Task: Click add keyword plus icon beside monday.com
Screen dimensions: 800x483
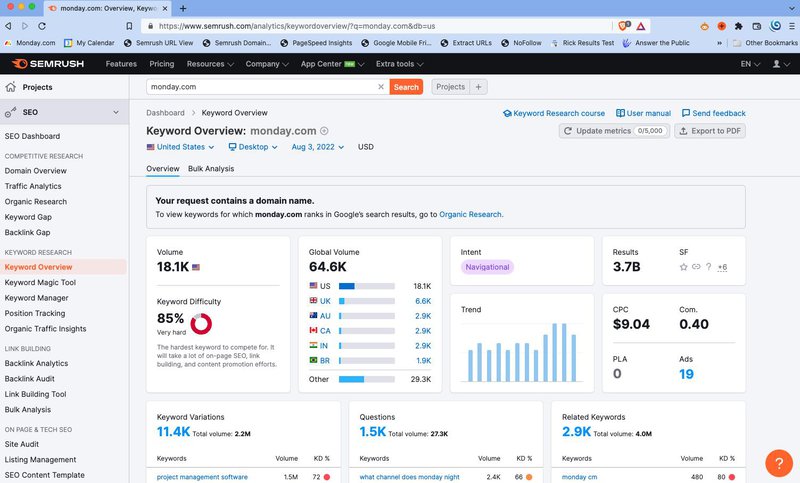Action: coord(324,131)
